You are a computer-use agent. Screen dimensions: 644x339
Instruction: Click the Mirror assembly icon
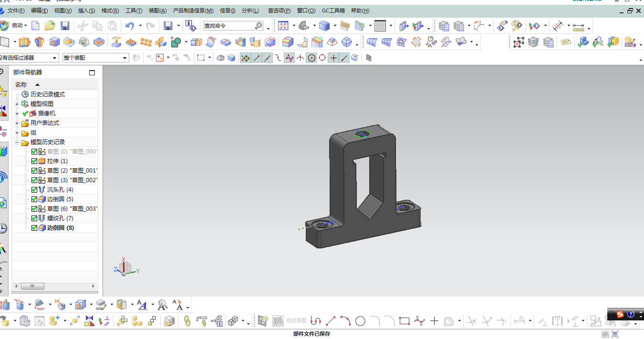[x=89, y=321]
